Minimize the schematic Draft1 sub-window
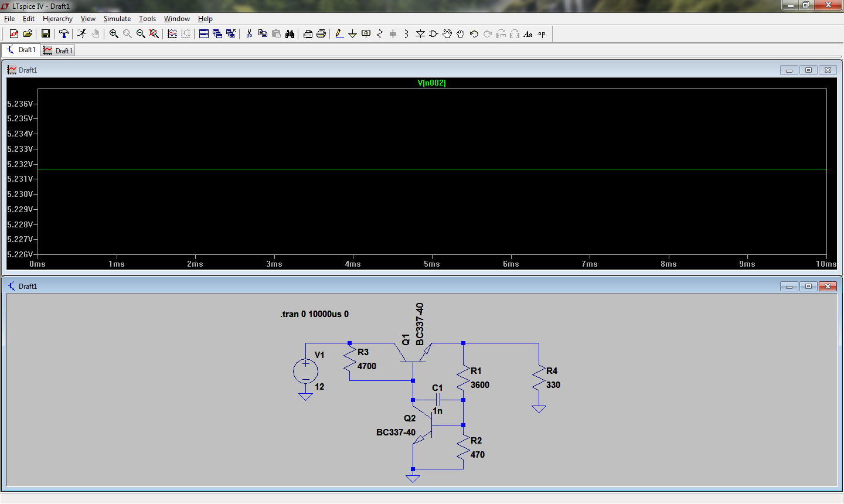The height and width of the screenshot is (504, 844). [x=789, y=287]
